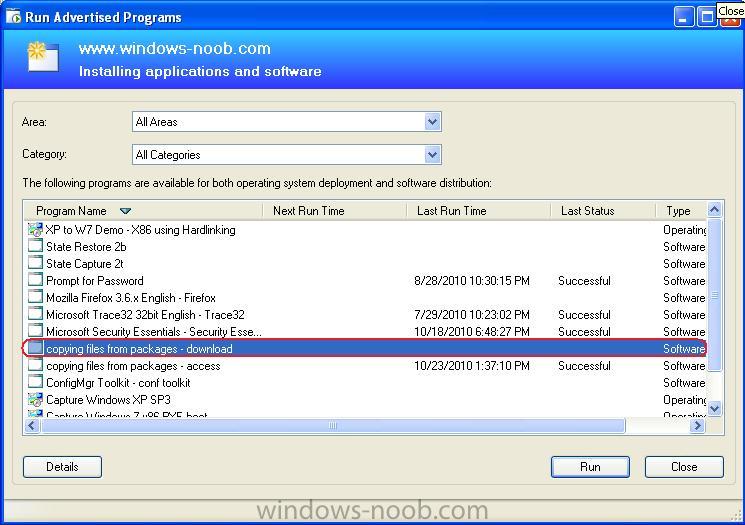Click the header banner star window icon

pyautogui.click(x=43, y=57)
